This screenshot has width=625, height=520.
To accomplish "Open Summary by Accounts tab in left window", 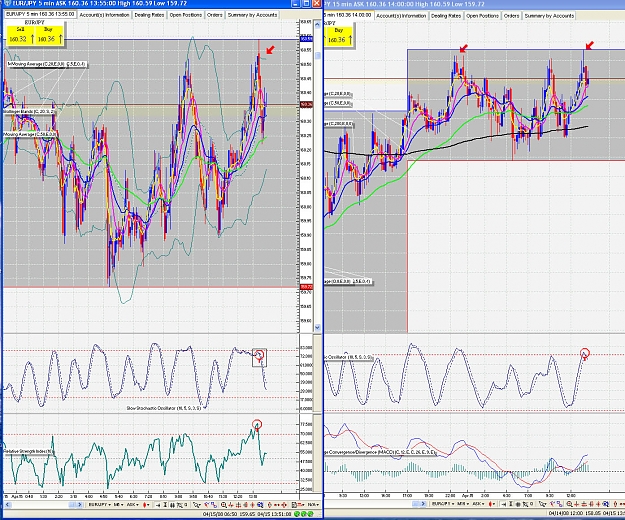I will coord(252,15).
